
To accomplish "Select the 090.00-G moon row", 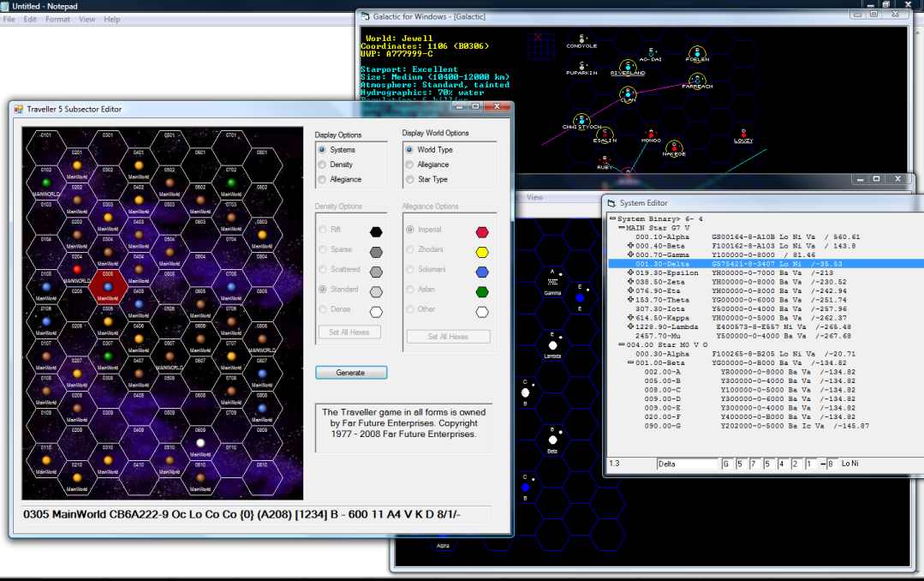I will [766, 426].
